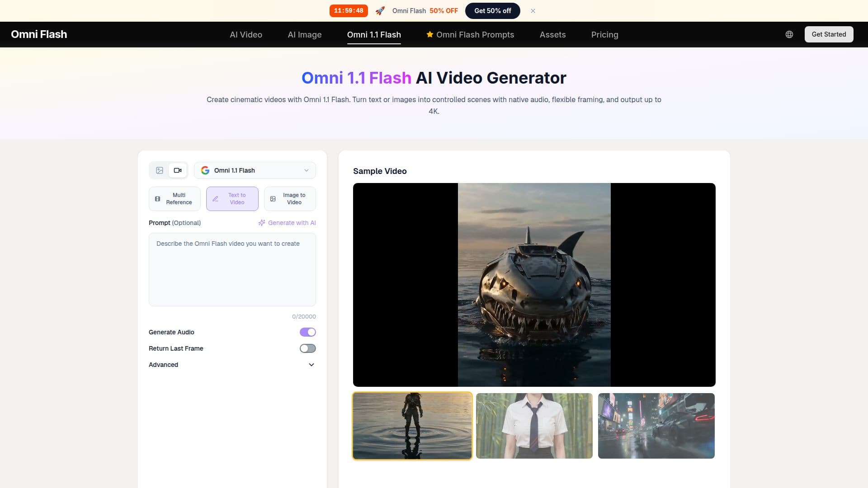The image size is (868, 488).
Task: Click the Get 50% off button
Action: pos(492,11)
